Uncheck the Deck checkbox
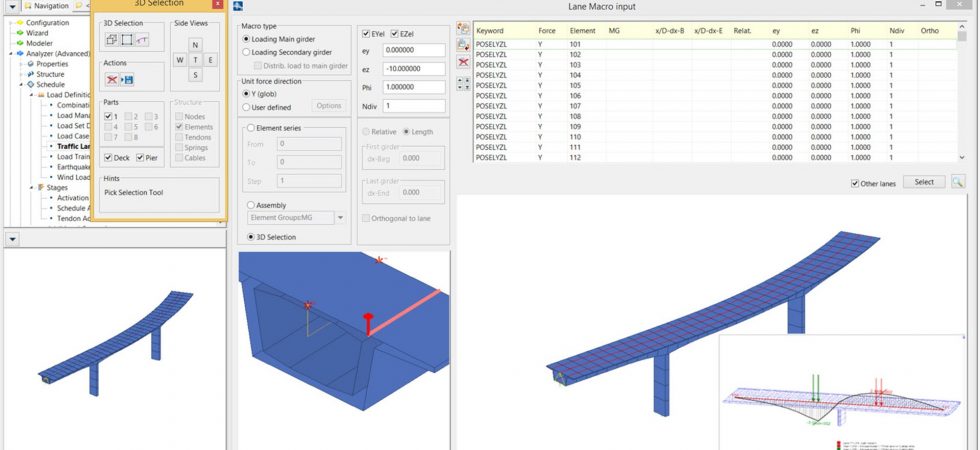This screenshot has height=450, width=980. click(x=108, y=158)
